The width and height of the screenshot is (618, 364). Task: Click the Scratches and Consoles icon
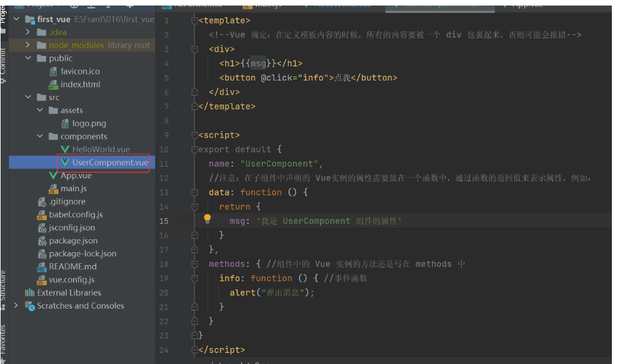point(30,306)
